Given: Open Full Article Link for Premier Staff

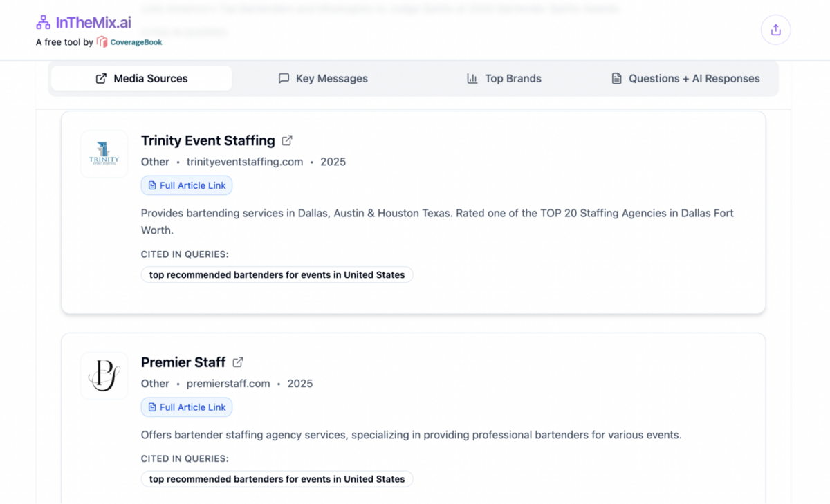Looking at the screenshot, I should tap(187, 407).
